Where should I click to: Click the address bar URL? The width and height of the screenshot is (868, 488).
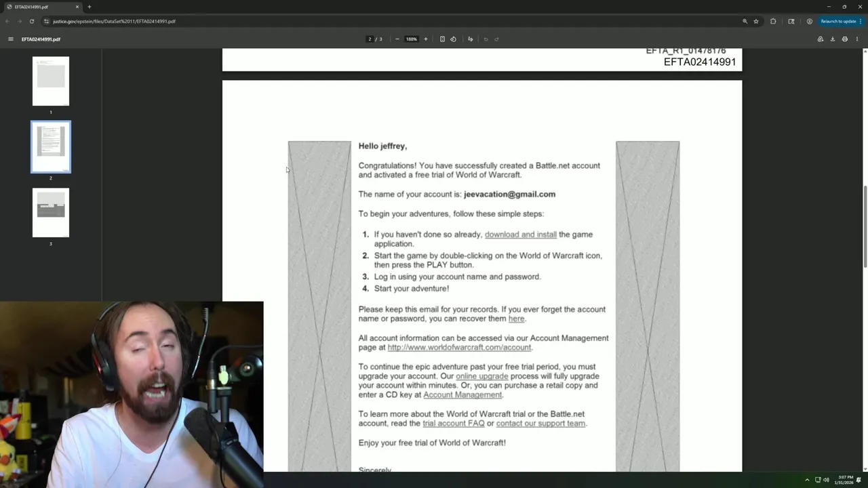[114, 21]
